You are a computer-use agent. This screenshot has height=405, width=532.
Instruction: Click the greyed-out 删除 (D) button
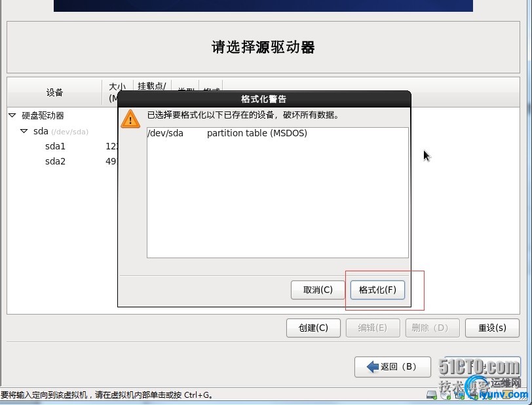[x=432, y=328]
